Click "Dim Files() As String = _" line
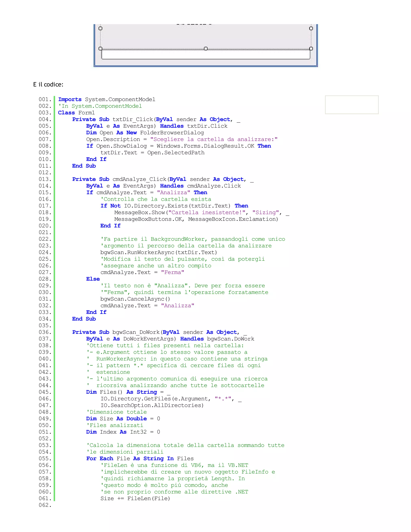 coord(128,392)
